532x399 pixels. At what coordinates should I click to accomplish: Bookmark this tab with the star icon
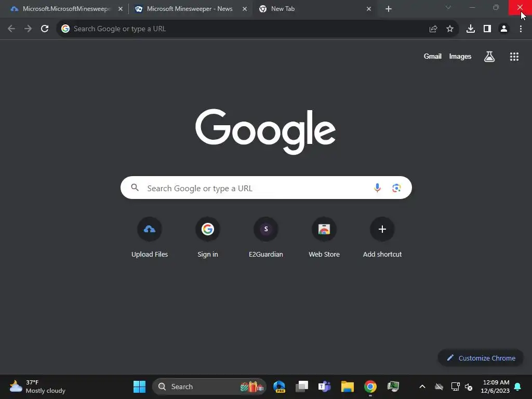pyautogui.click(x=450, y=29)
